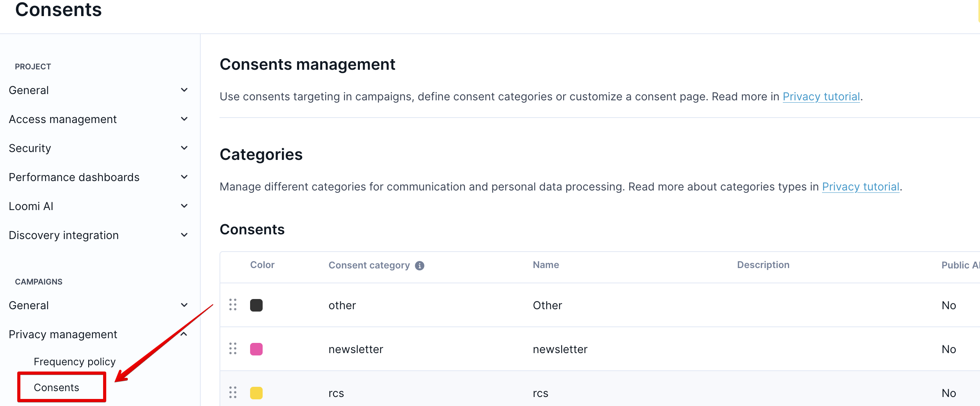Screen dimensions: 980x406
Task: Click the rcs row drag handle
Action: [233, 393]
